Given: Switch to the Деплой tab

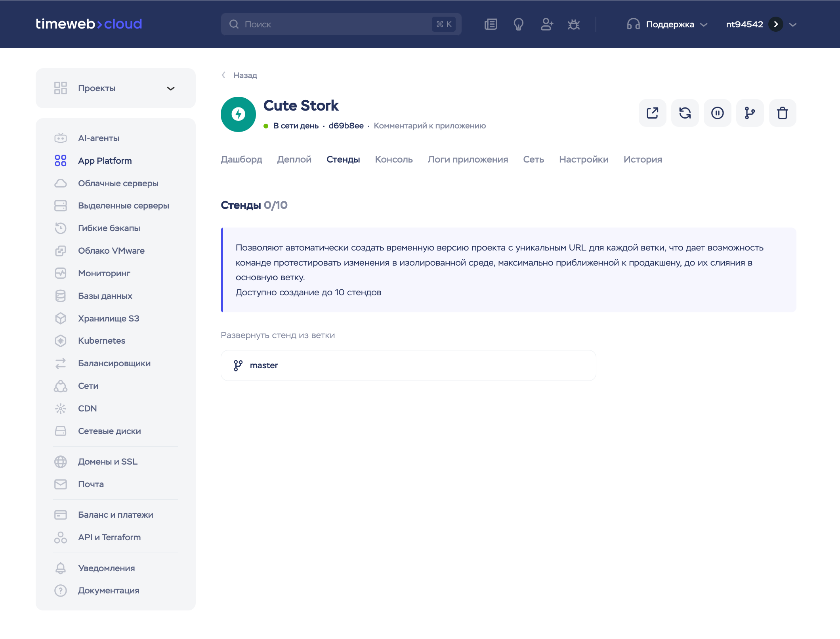Looking at the screenshot, I should [294, 159].
